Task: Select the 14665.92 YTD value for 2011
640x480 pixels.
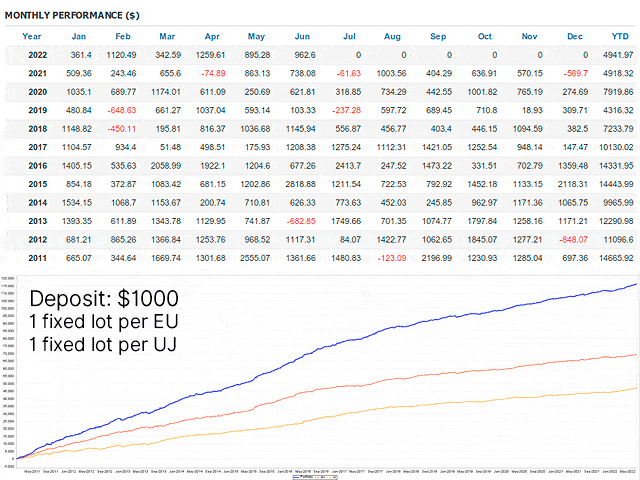Action: [616, 258]
